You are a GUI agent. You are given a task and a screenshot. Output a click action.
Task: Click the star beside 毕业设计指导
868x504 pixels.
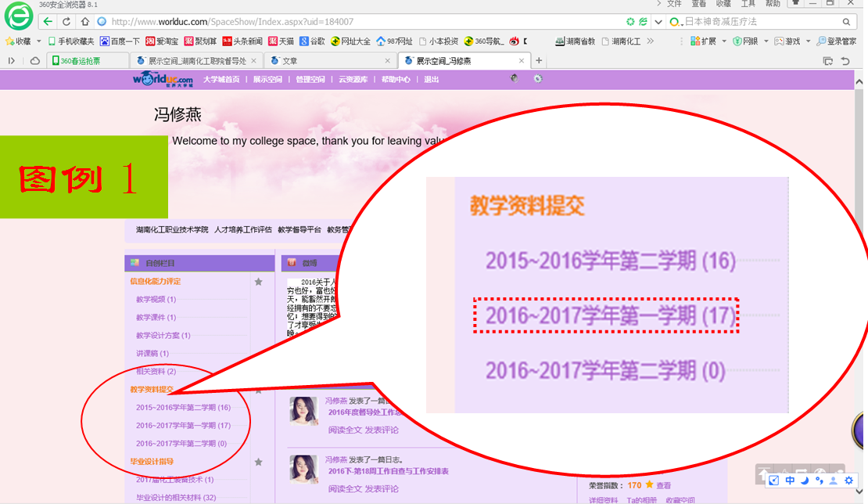pyautogui.click(x=259, y=462)
